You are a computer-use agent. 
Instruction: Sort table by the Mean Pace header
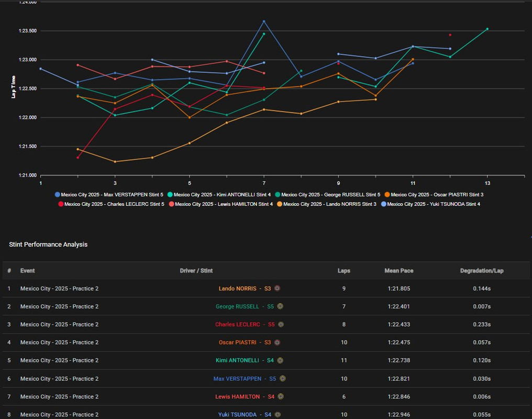pyautogui.click(x=398, y=271)
